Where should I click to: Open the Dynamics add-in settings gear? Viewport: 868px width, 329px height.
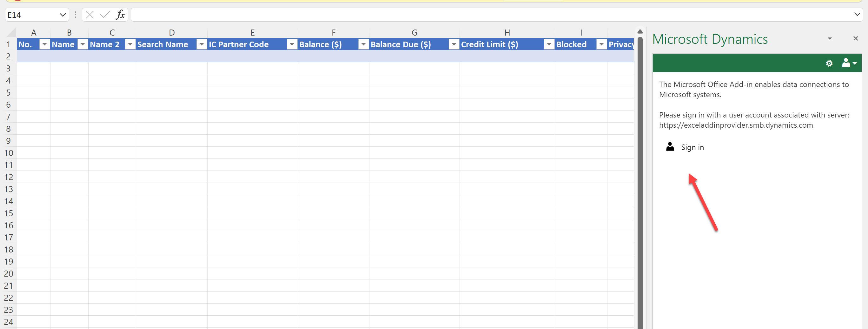pyautogui.click(x=829, y=63)
